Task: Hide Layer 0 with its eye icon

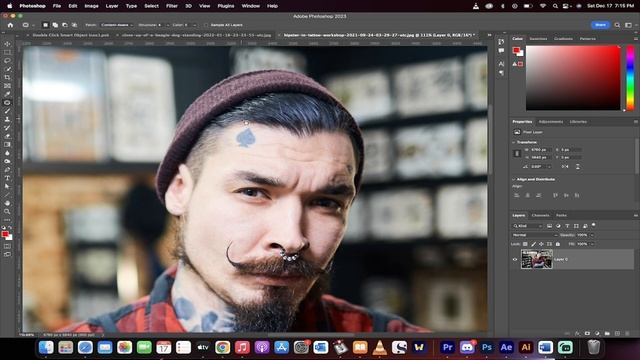Action: pyautogui.click(x=515, y=259)
